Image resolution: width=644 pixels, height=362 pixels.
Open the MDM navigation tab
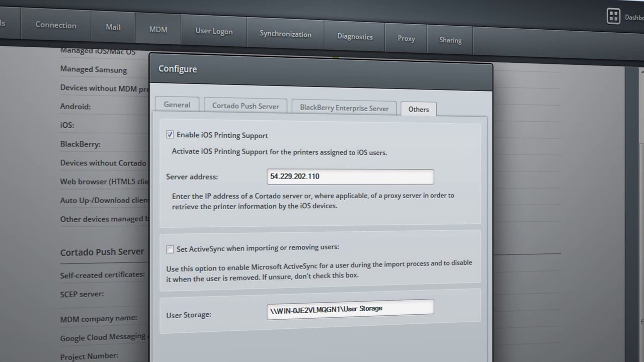point(158,29)
